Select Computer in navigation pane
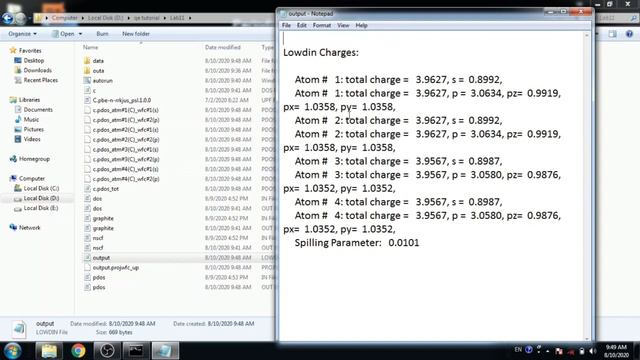 [32, 178]
